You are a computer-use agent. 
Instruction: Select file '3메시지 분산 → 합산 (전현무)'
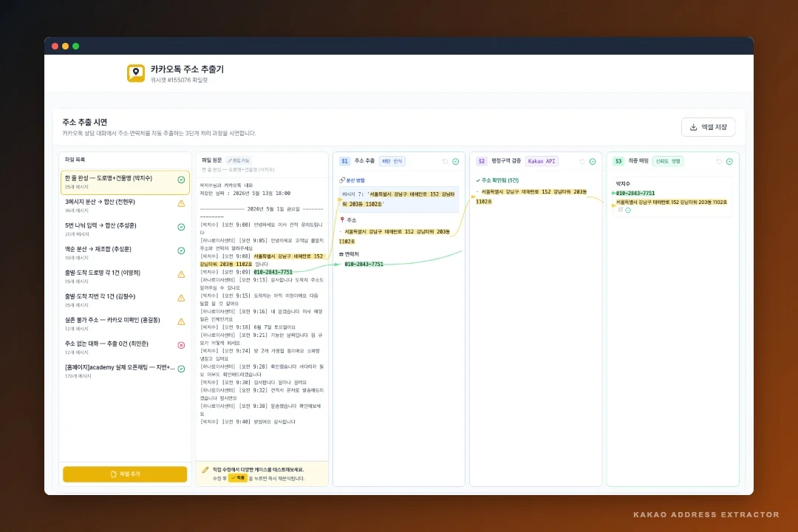125,205
